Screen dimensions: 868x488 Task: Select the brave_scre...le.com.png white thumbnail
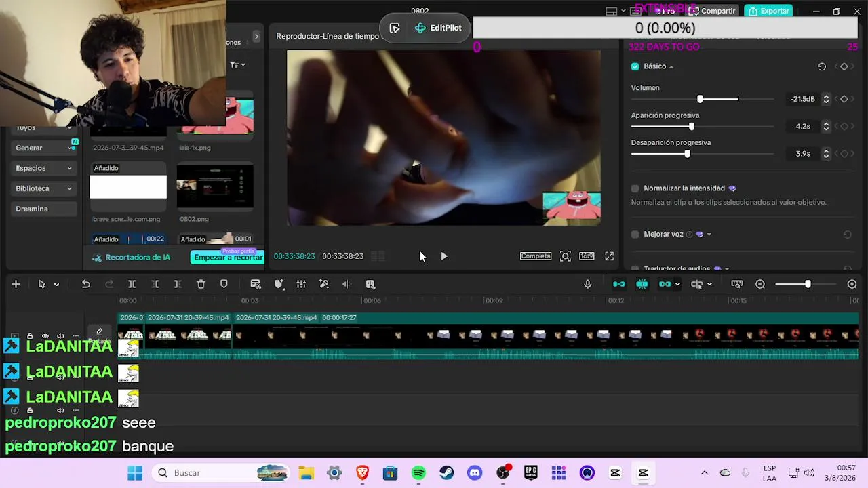tap(128, 186)
